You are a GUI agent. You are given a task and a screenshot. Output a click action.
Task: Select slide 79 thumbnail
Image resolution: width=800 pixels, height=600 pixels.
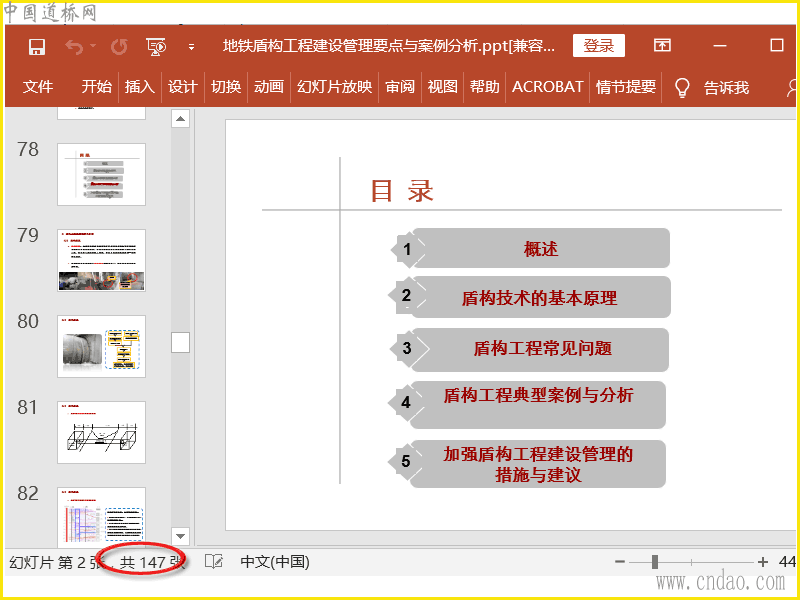coord(102,260)
